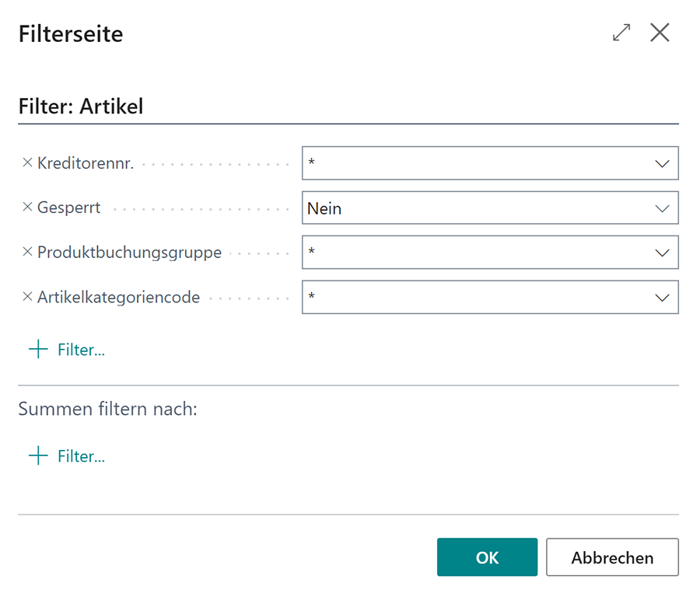Click the Kreditorennr. value field
700x593 pixels.
point(467,162)
